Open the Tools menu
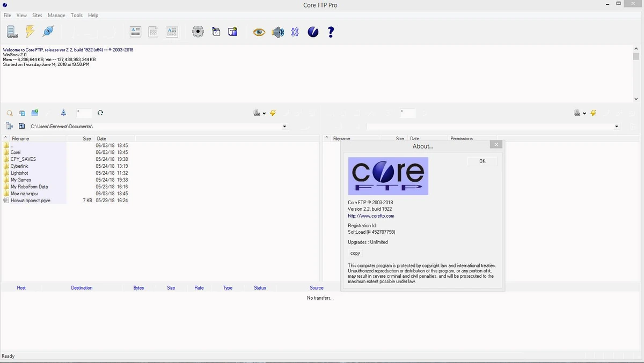644x363 pixels. click(x=77, y=16)
